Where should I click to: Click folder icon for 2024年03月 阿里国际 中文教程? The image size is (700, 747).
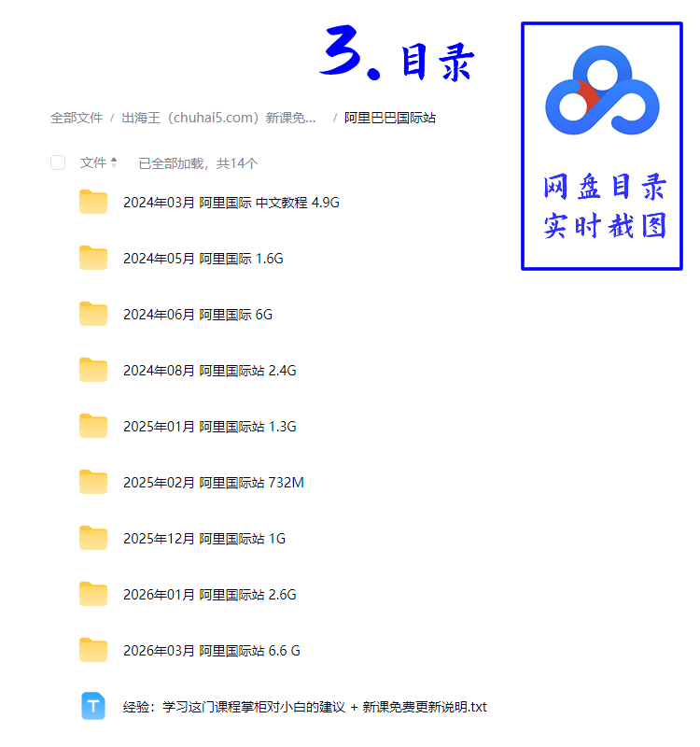[93, 202]
